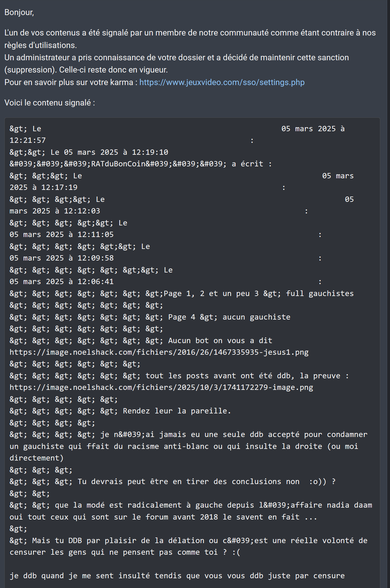Open the jeuxvideo.com settings.php karma link
Image resolution: width=390 pixels, height=588 pixels.
pos(222,82)
